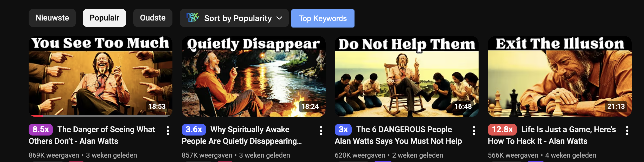The width and height of the screenshot is (644, 162).
Task: Expand the Sort by Popularity dropdown
Action: point(234,18)
